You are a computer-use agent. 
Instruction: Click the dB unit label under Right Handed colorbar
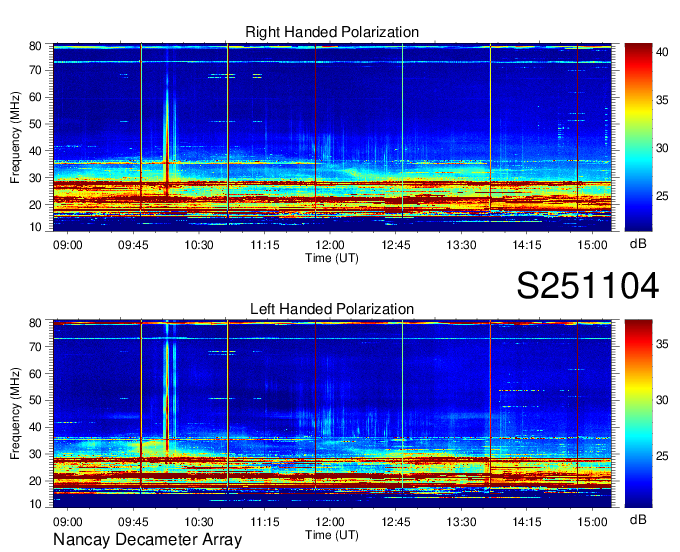[x=636, y=243]
